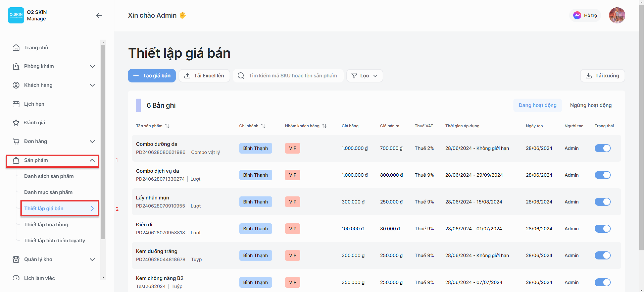This screenshot has height=292, width=644.
Task: Click the Tạo giá bán button
Action: [152, 76]
